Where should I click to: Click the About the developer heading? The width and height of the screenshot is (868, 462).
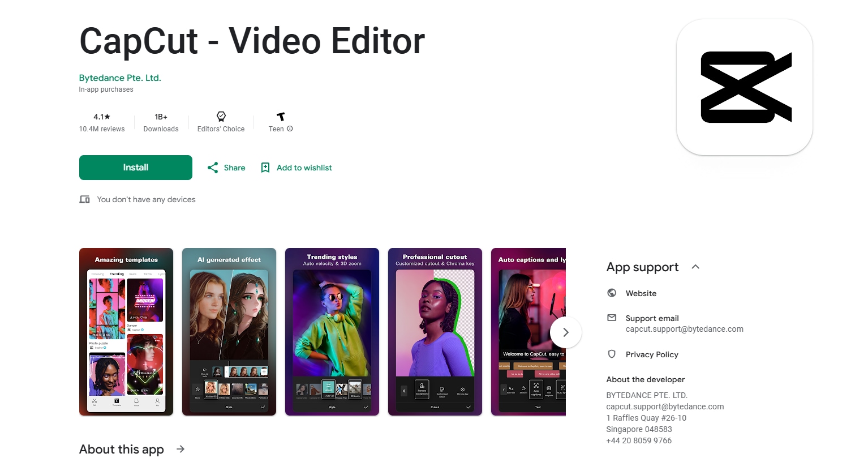pos(646,379)
